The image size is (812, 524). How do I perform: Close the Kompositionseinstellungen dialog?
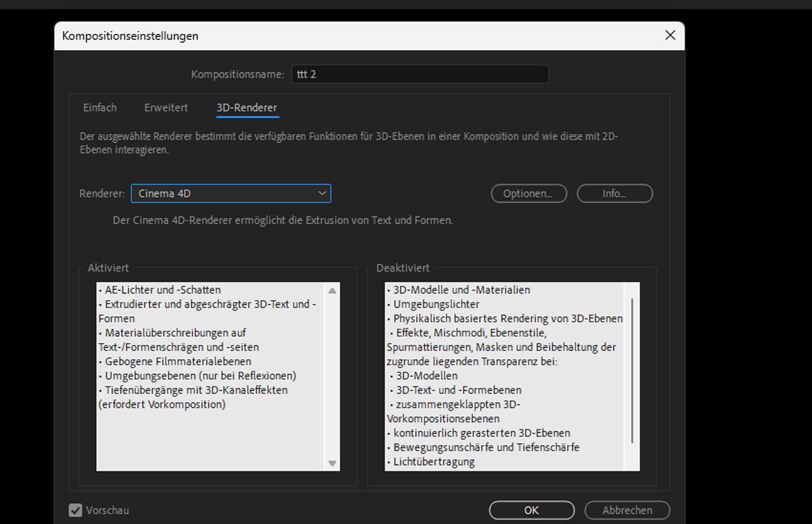[670, 35]
